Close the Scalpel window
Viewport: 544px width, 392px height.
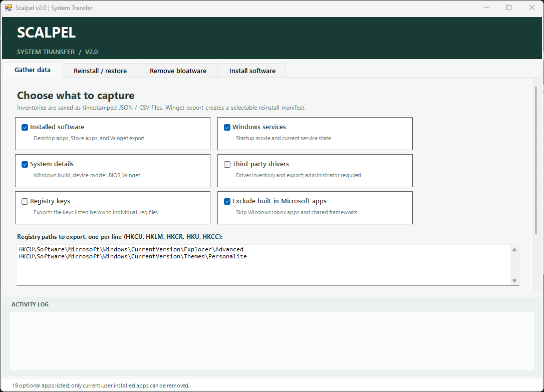click(x=532, y=8)
